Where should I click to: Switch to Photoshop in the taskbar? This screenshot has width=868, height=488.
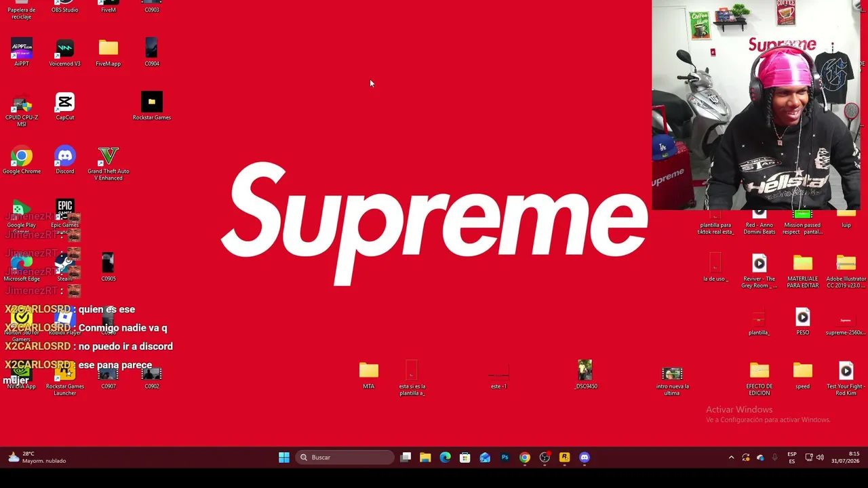505,457
